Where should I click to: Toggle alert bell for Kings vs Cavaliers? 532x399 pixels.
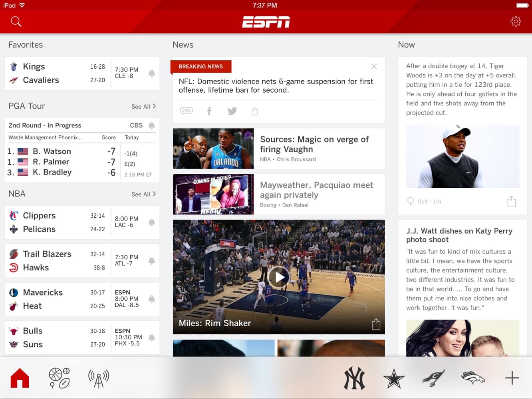click(152, 73)
